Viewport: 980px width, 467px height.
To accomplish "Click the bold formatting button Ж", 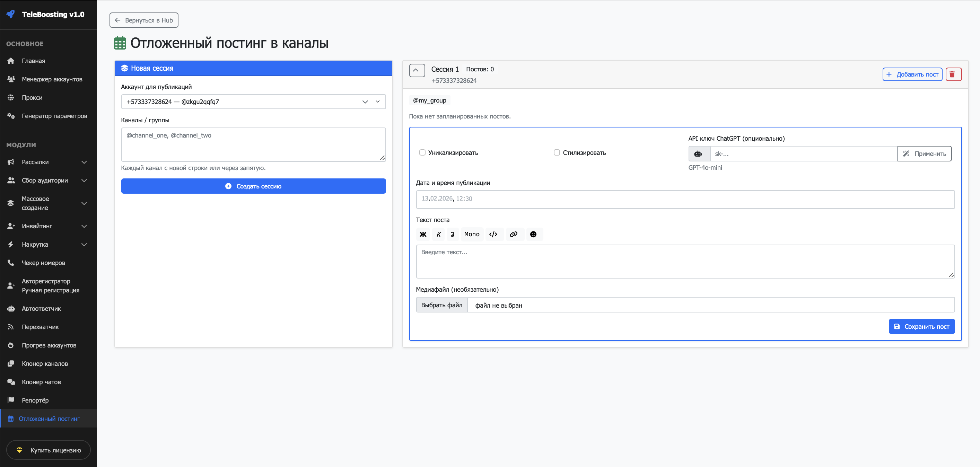I will click(423, 234).
